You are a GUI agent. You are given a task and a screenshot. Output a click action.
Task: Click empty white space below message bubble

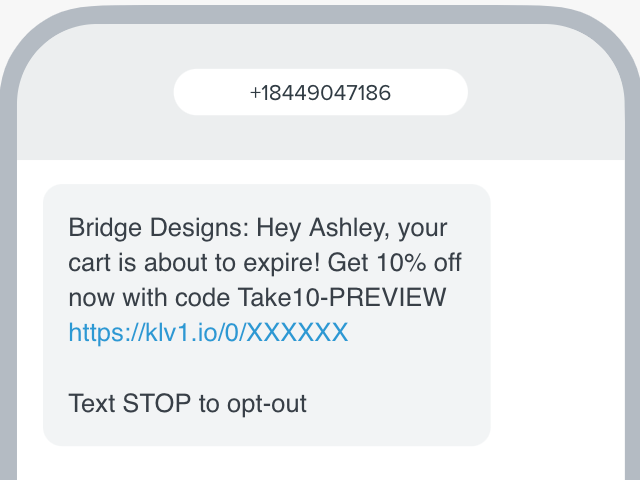(x=300, y=463)
